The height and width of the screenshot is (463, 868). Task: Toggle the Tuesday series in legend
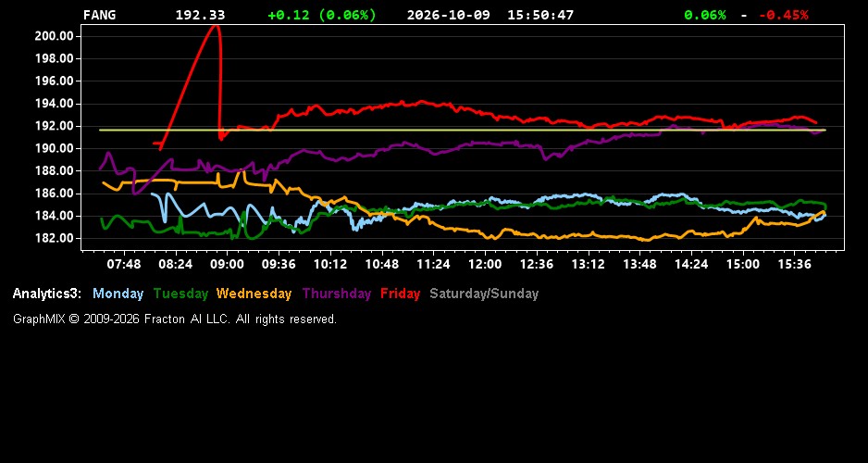(181, 294)
